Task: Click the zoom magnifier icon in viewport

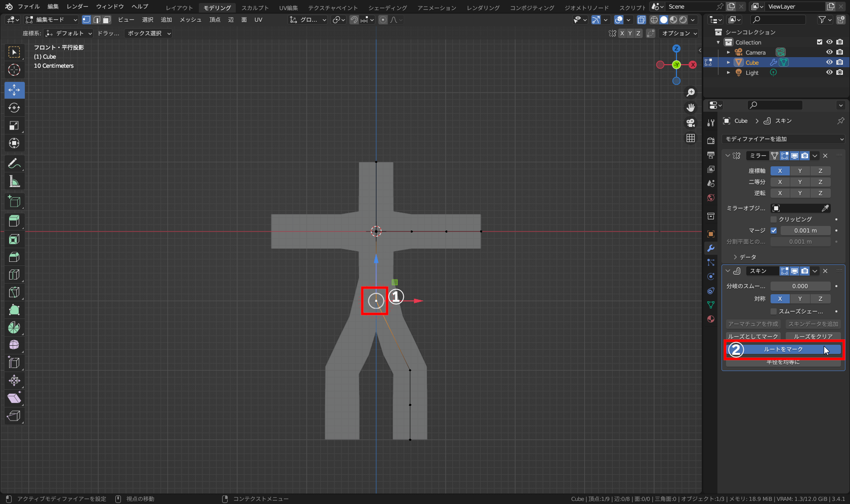Action: pos(691,93)
